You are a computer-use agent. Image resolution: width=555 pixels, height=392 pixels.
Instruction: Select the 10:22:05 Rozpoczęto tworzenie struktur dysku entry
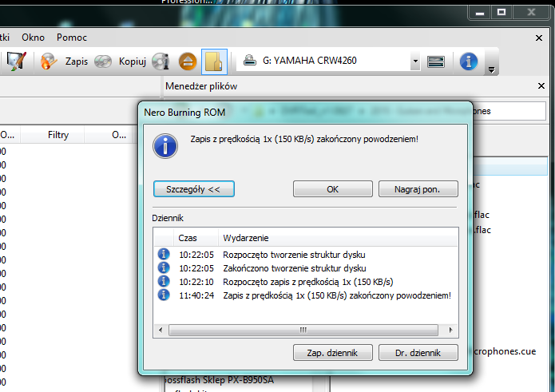pyautogui.click(x=306, y=255)
